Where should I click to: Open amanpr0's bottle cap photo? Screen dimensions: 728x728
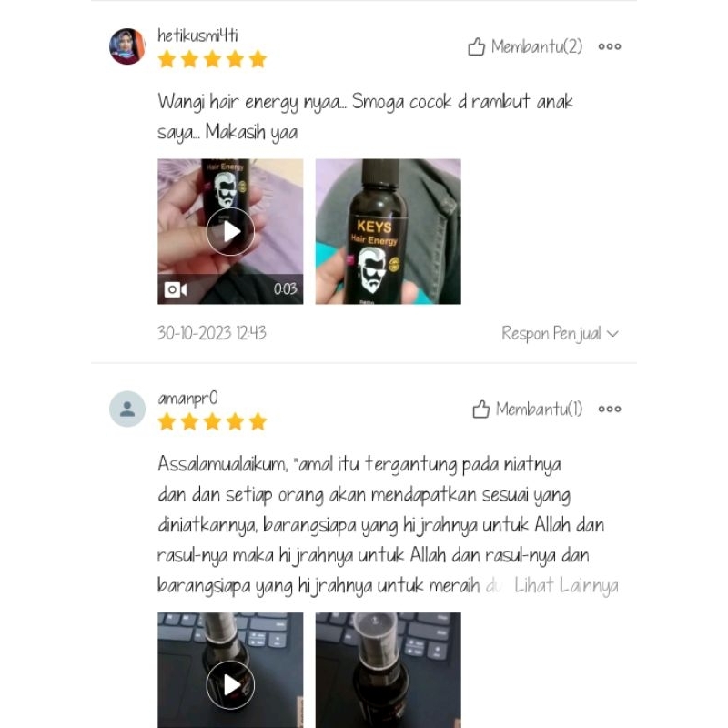point(389,670)
